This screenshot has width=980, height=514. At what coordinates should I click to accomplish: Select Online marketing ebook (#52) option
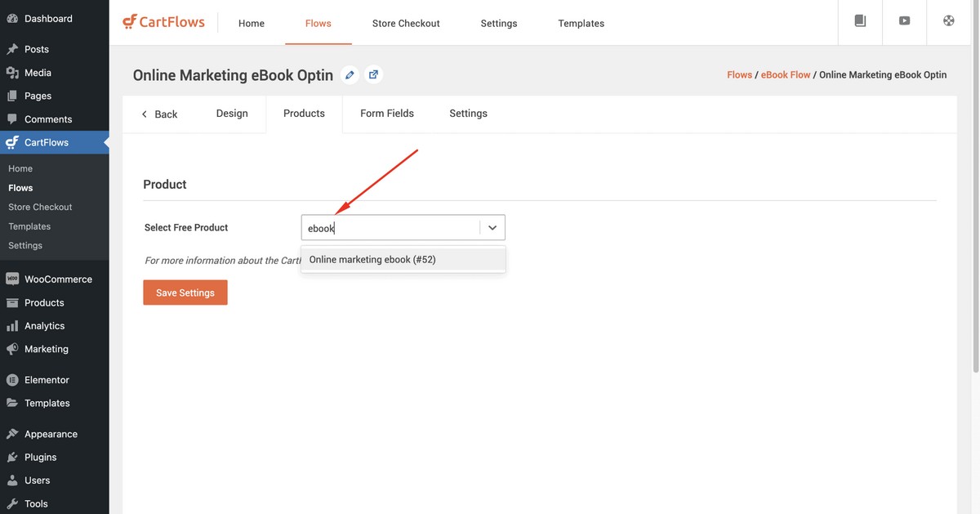click(x=403, y=260)
